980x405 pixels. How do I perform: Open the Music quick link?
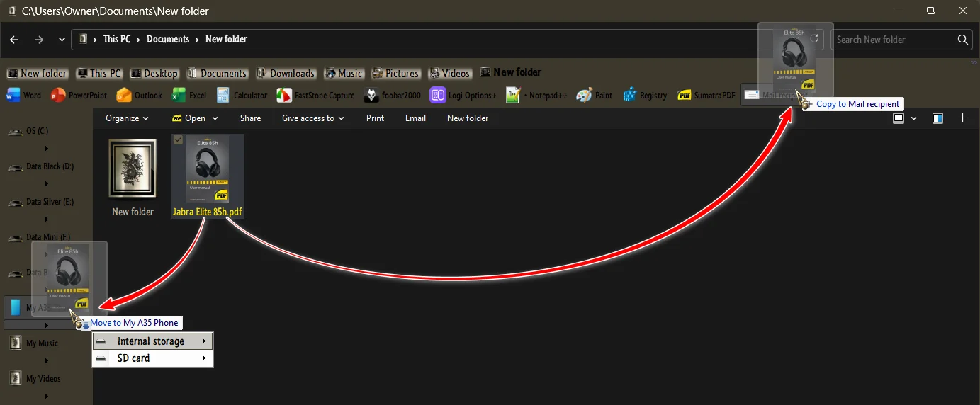(344, 73)
